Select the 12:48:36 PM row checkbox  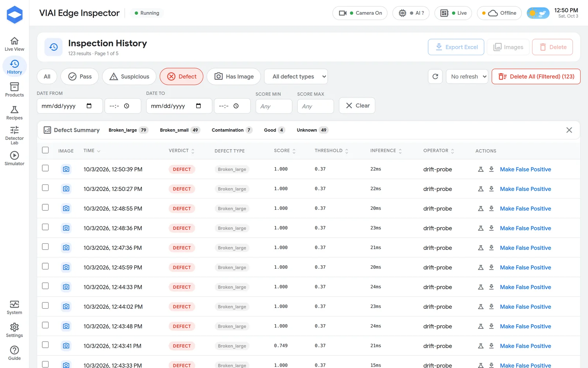coord(45,227)
